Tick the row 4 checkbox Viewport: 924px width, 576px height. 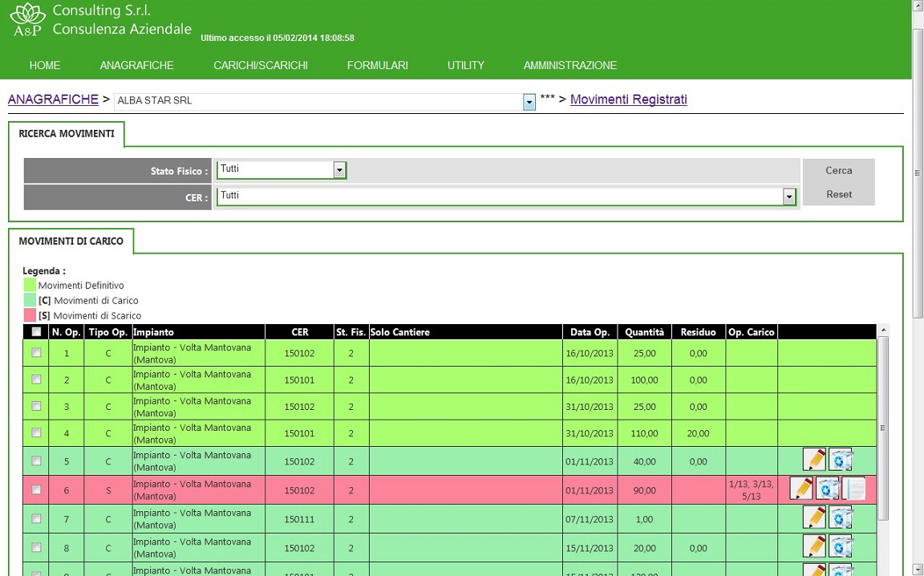37,432
